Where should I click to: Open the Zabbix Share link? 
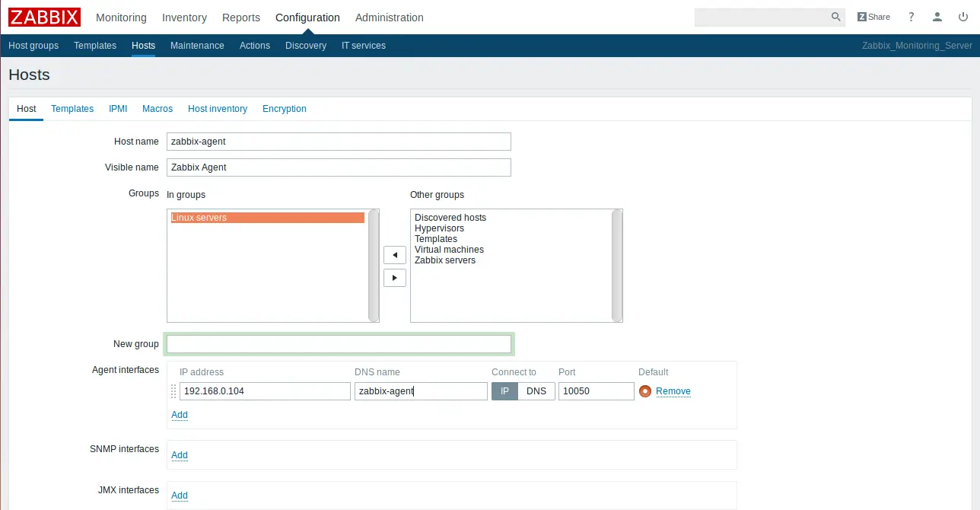[873, 17]
